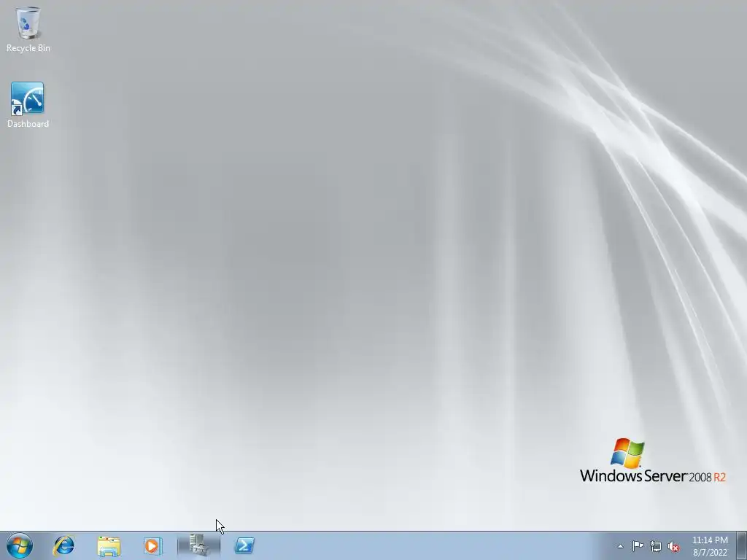Open Server Manager from the taskbar
Image resolution: width=747 pixels, height=560 pixels.
pyautogui.click(x=198, y=545)
